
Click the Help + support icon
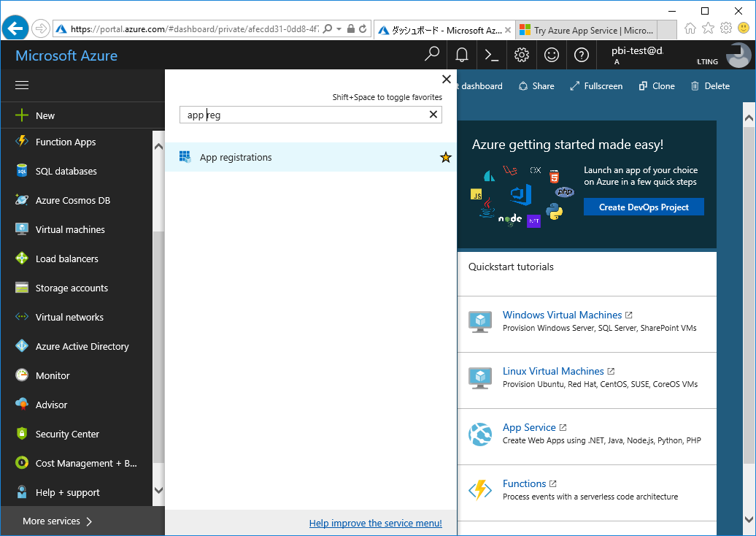[x=22, y=492]
